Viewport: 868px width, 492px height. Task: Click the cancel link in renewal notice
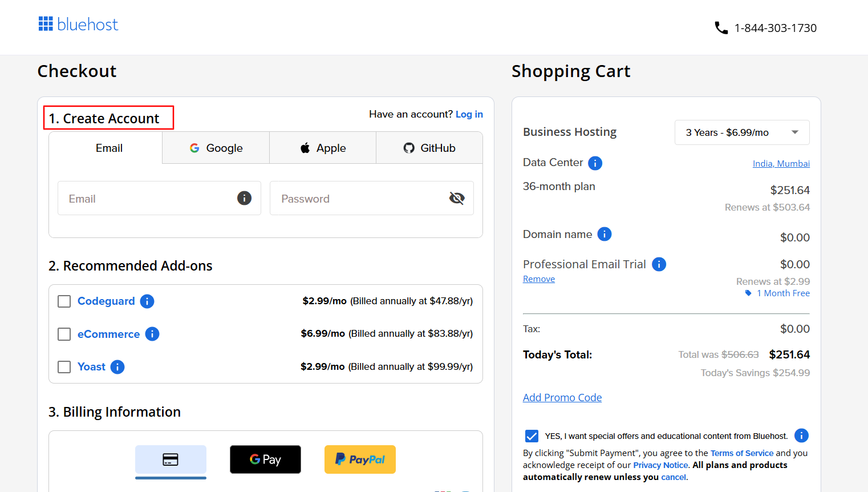pos(674,477)
